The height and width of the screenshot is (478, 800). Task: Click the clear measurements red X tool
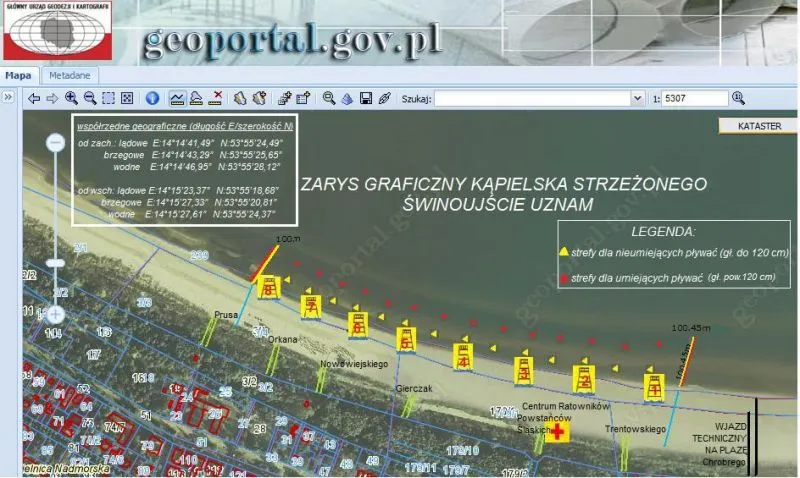coord(216,98)
